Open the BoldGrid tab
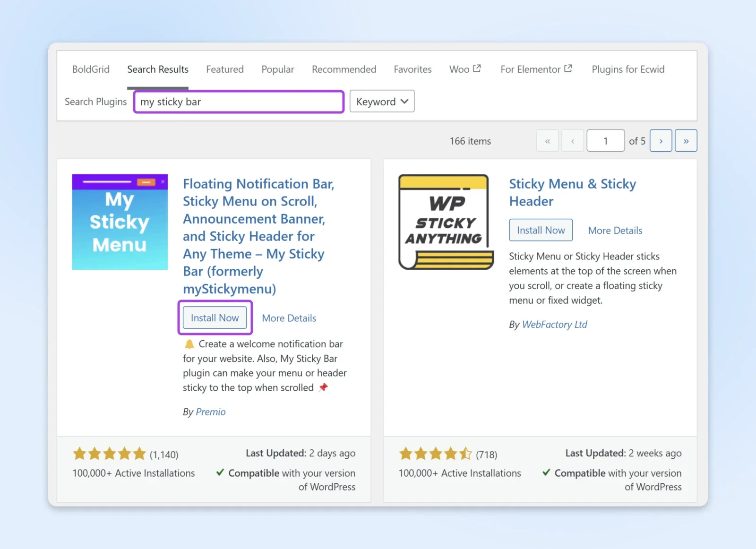 click(x=91, y=69)
